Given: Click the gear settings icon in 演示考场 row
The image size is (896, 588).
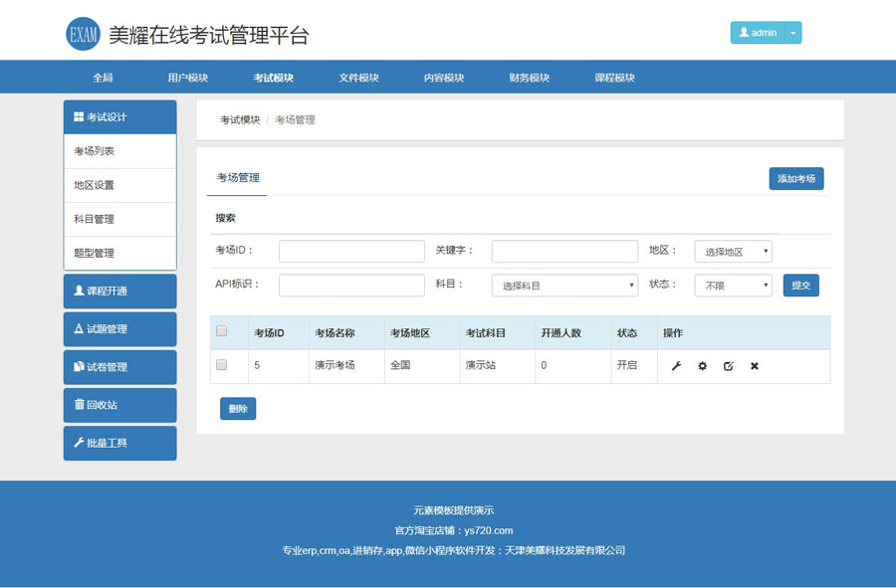Looking at the screenshot, I should tap(702, 366).
